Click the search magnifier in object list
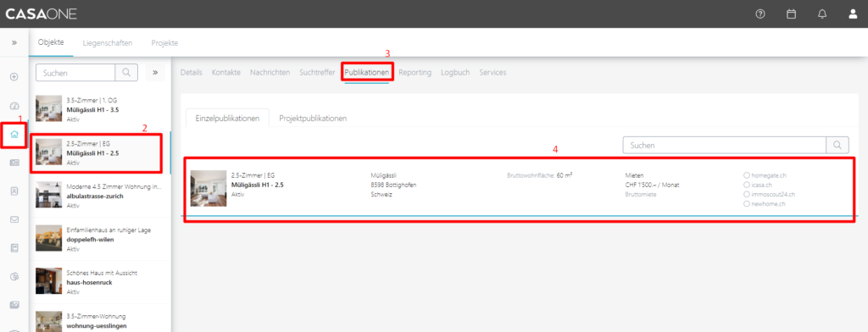This screenshot has height=332, width=868. click(x=126, y=72)
